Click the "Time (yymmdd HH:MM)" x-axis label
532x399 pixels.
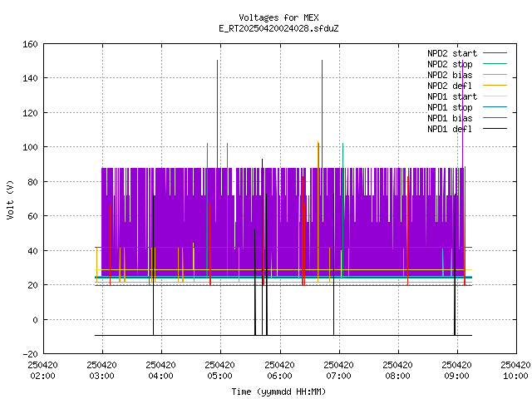tap(278, 391)
